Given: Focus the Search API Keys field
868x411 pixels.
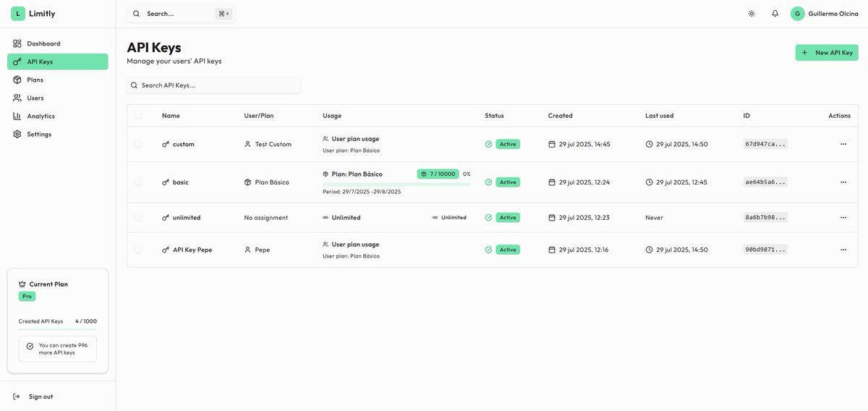Looking at the screenshot, I should coord(213,85).
